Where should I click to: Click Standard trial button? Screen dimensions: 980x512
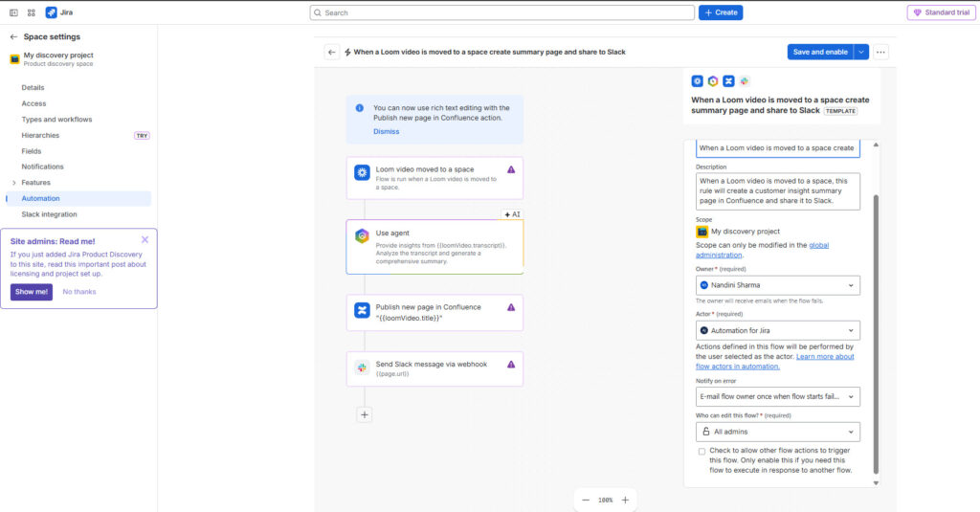(x=942, y=12)
